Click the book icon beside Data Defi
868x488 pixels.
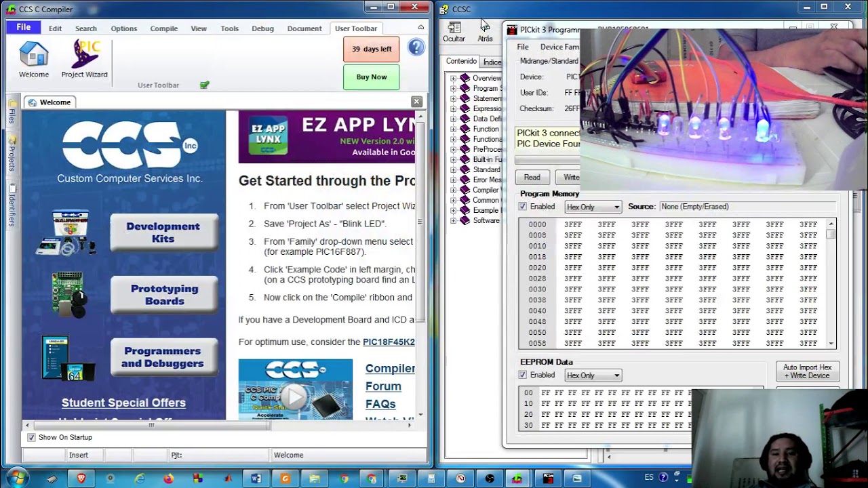point(465,119)
